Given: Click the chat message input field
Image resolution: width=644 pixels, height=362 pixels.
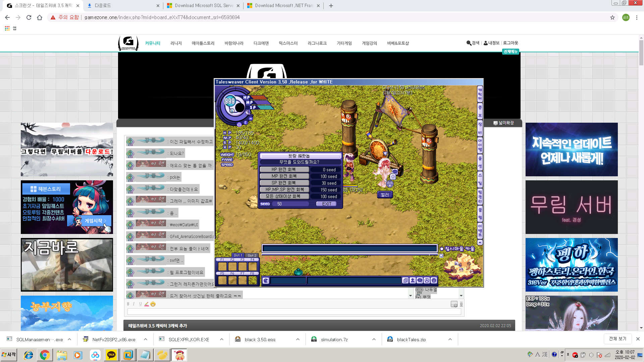Looking at the screenshot, I should (x=294, y=312).
